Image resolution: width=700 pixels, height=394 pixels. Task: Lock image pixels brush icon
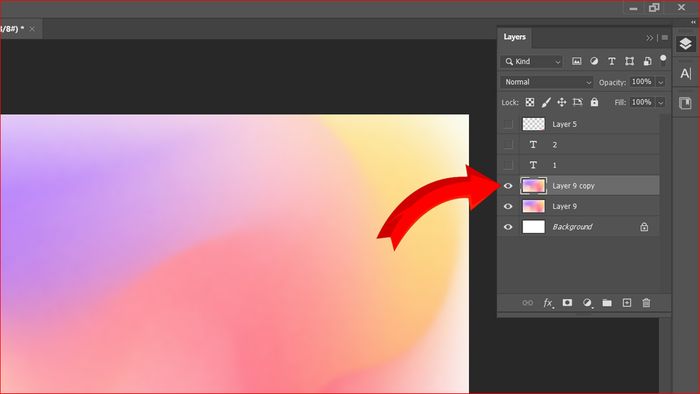546,102
